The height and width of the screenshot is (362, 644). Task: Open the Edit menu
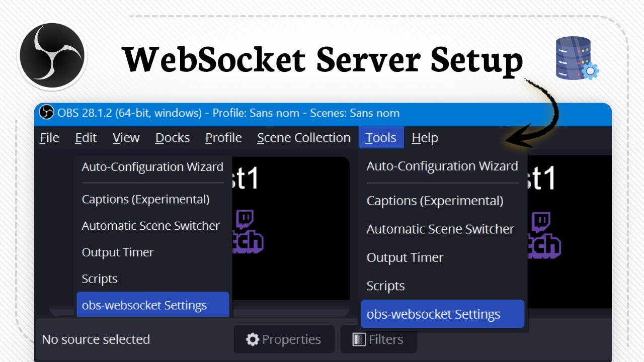click(86, 138)
